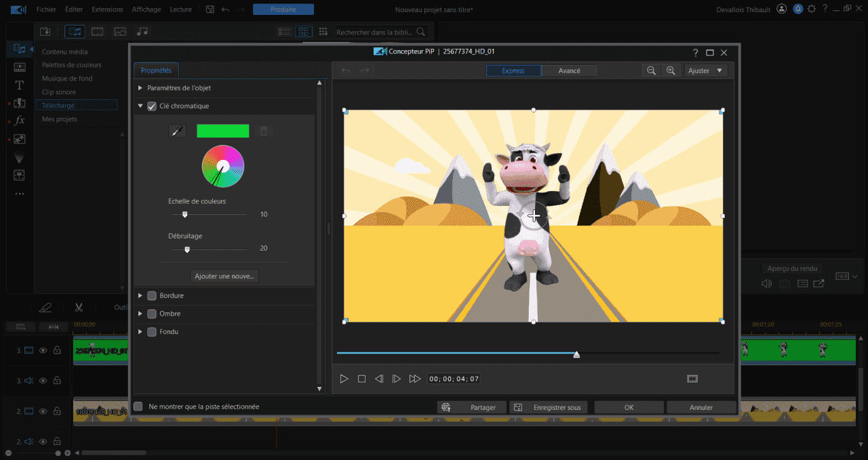Pick a color with the eyedropper tool
Image resolution: width=868 pixels, height=460 pixels.
click(x=177, y=131)
